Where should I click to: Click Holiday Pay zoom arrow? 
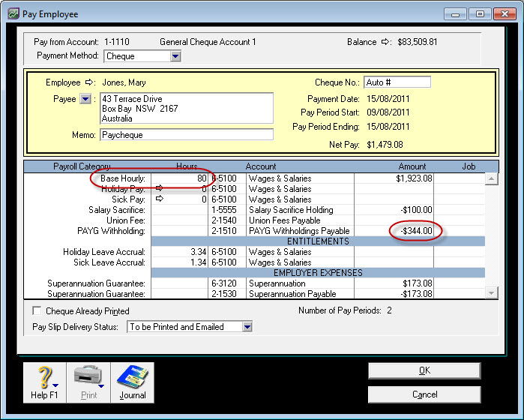(159, 189)
